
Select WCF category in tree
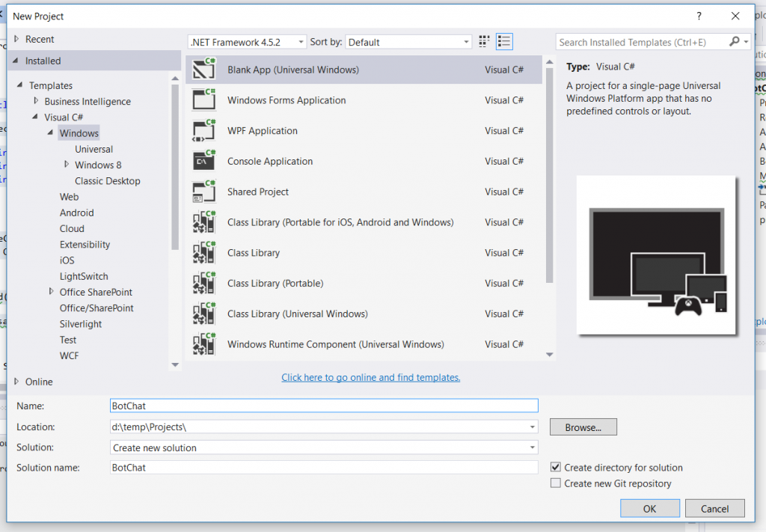coord(69,355)
